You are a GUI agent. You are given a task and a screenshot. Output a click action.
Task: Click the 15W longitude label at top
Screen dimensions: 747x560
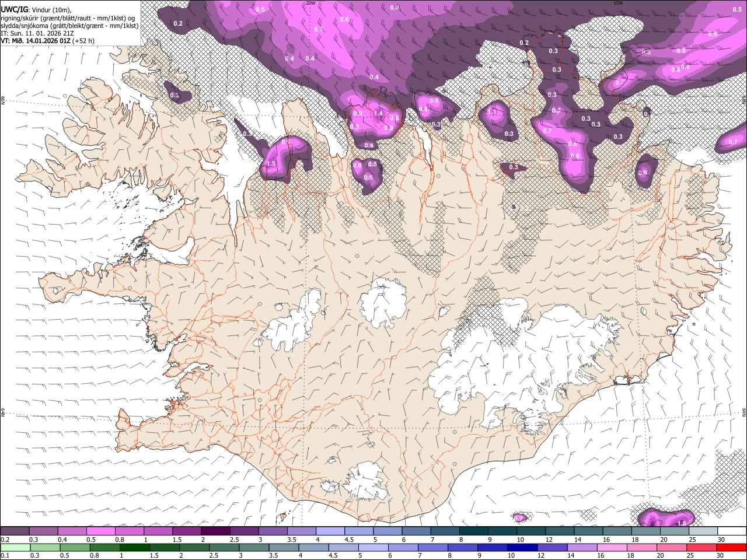(x=619, y=3)
